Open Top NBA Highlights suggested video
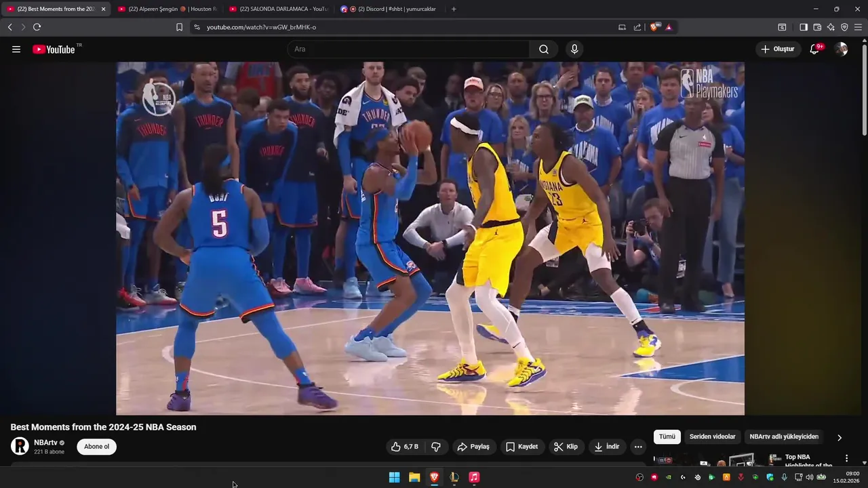 coord(808,461)
